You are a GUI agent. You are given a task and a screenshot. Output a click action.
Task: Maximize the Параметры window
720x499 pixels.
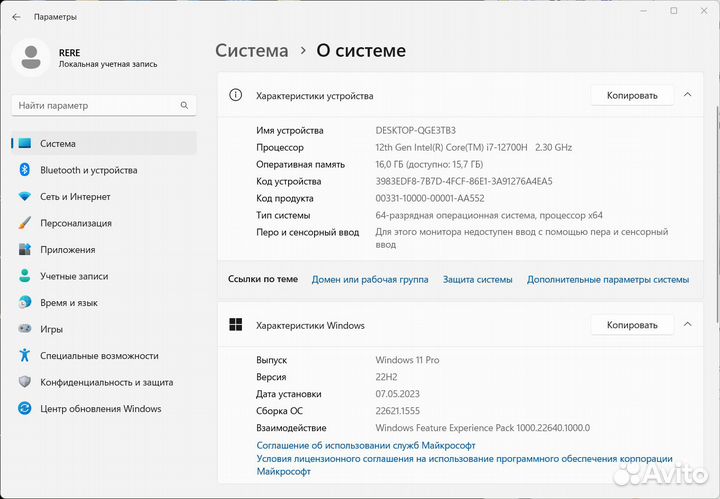pyautogui.click(x=674, y=11)
